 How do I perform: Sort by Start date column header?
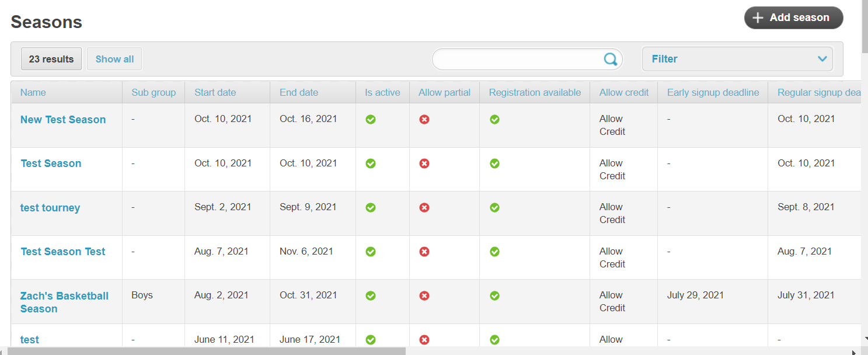[215, 92]
